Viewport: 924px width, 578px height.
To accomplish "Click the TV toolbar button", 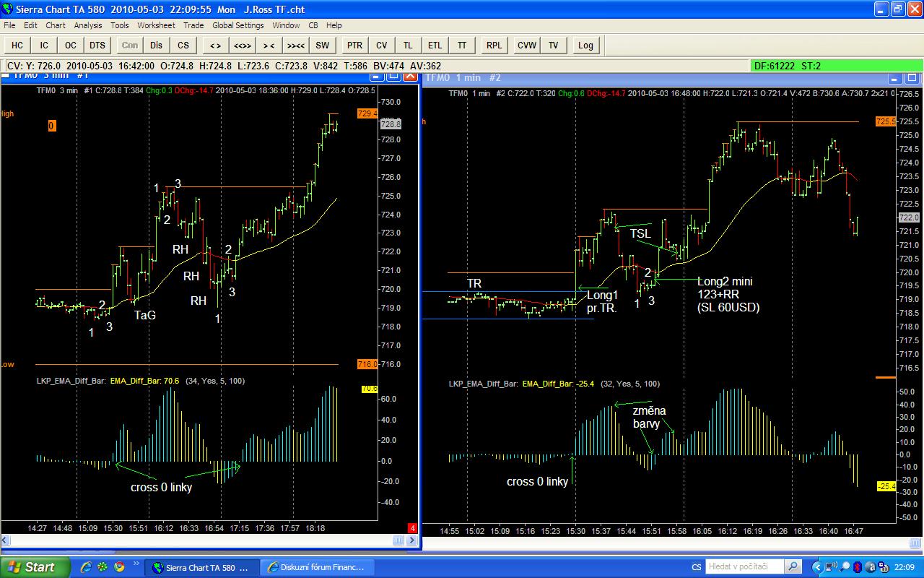I will pyautogui.click(x=553, y=45).
